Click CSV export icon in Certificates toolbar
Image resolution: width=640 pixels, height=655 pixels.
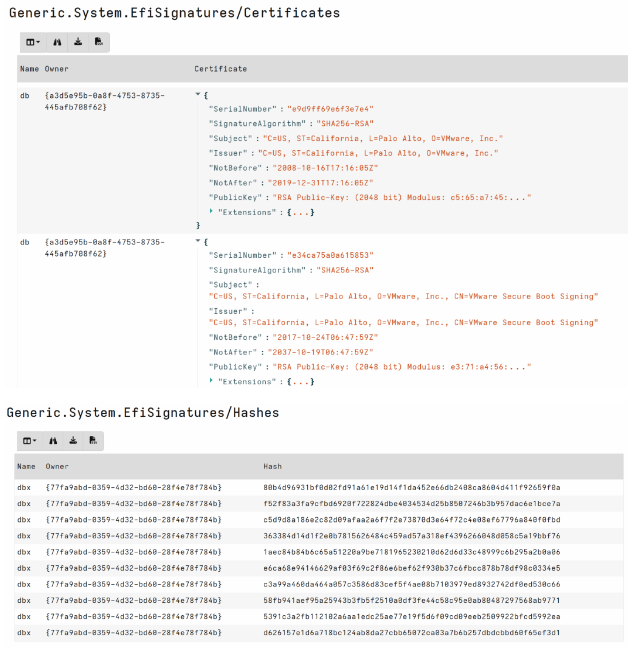[97, 42]
